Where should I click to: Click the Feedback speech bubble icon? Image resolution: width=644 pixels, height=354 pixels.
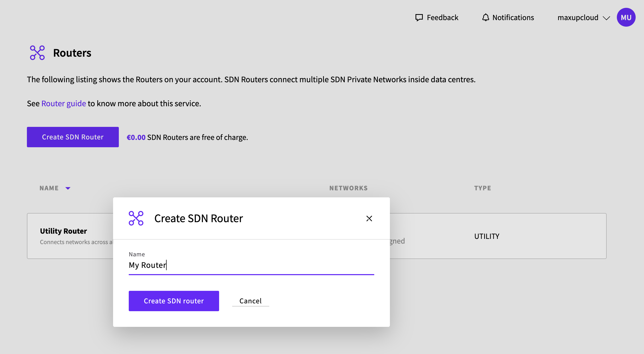(x=419, y=17)
